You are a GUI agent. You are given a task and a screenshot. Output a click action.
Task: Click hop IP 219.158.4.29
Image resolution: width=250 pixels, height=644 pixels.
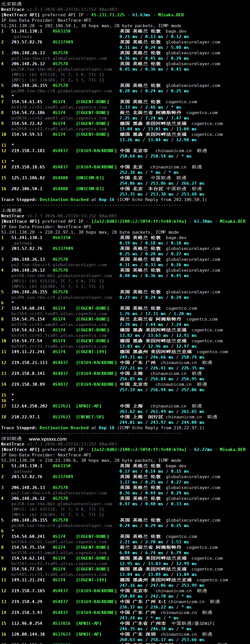(27, 602)
